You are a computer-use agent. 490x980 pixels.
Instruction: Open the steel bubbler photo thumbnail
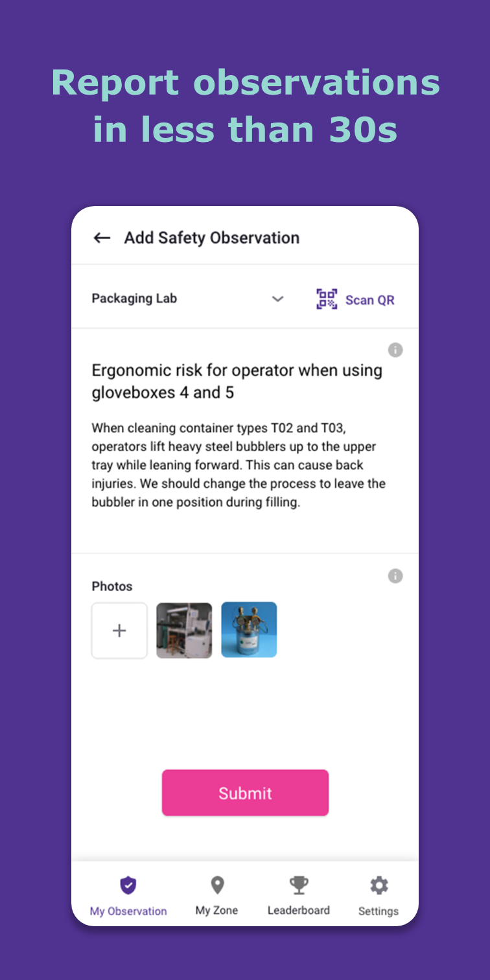point(249,630)
